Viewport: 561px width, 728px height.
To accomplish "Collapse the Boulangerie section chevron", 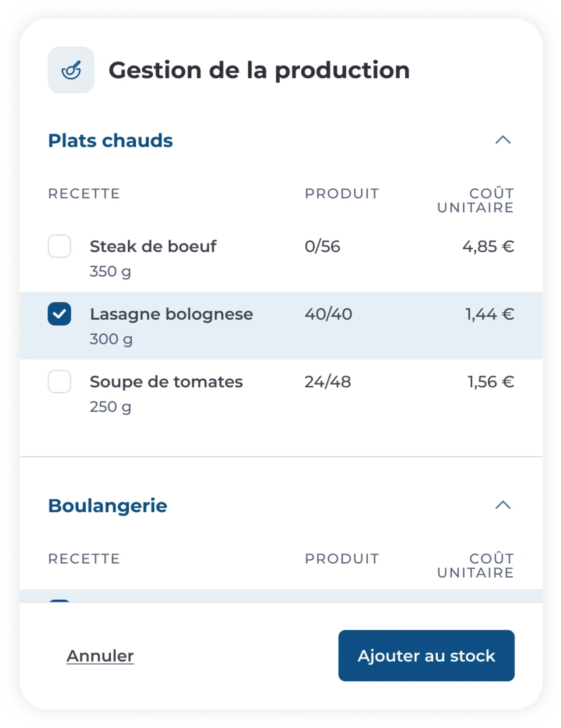I will pos(503,505).
